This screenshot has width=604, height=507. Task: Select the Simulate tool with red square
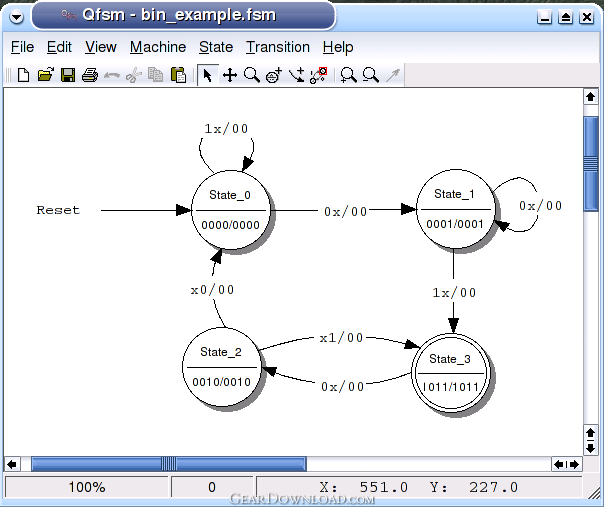(x=319, y=75)
